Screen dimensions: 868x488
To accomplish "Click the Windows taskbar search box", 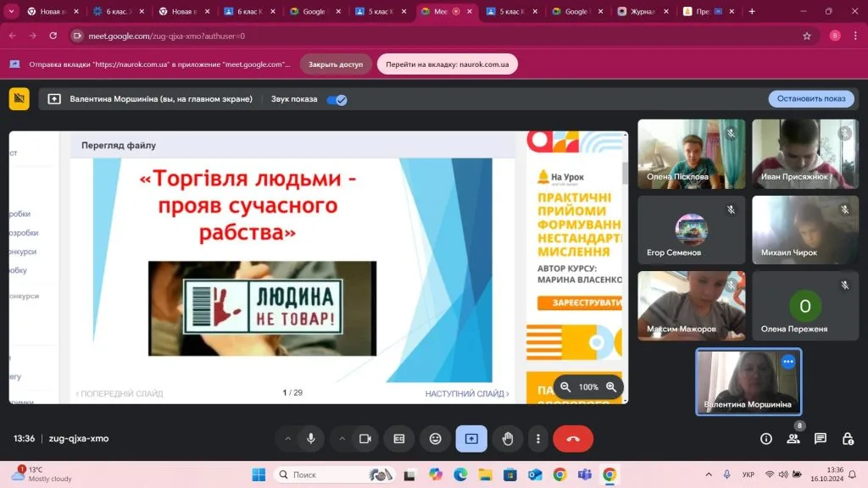I will pyautogui.click(x=334, y=474).
